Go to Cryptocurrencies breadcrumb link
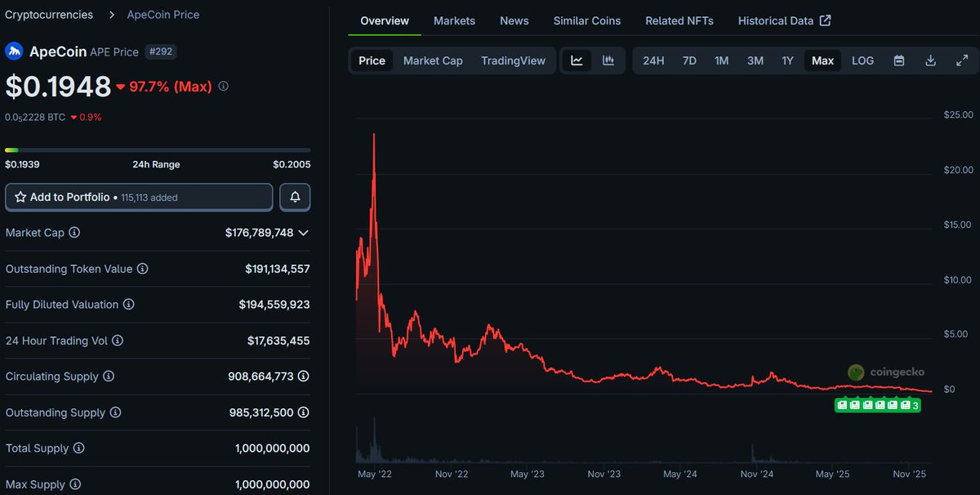The height and width of the screenshot is (495, 980). point(49,15)
